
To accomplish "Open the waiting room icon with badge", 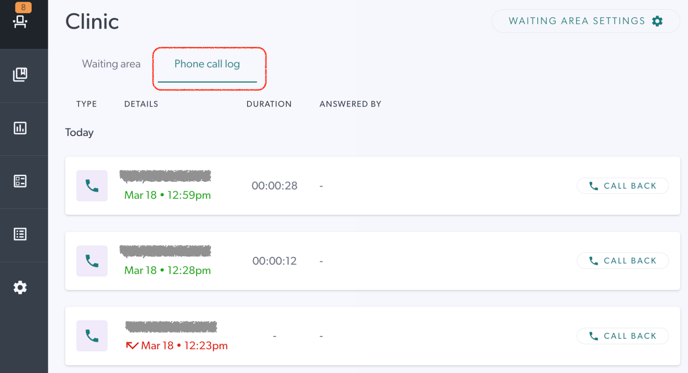I will click(20, 20).
